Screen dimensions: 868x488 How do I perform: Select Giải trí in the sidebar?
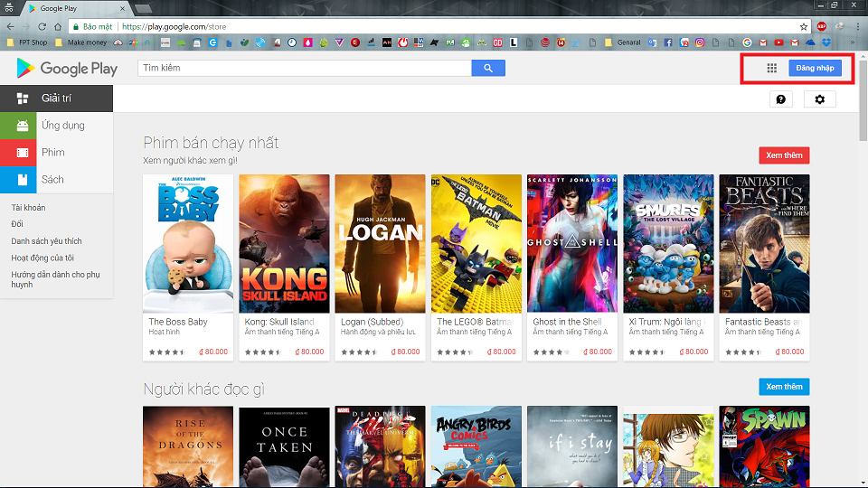click(x=56, y=99)
